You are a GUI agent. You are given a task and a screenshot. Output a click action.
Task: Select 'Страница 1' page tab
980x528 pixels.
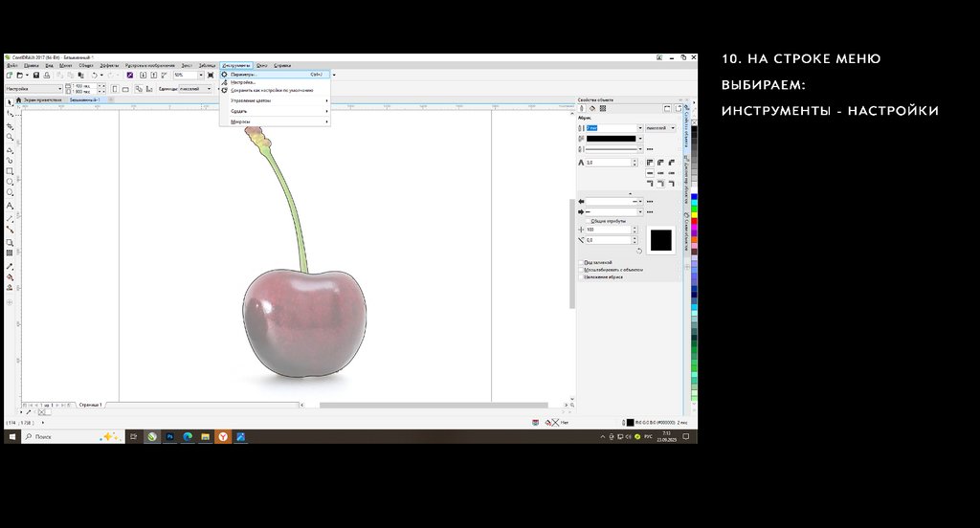(90, 405)
